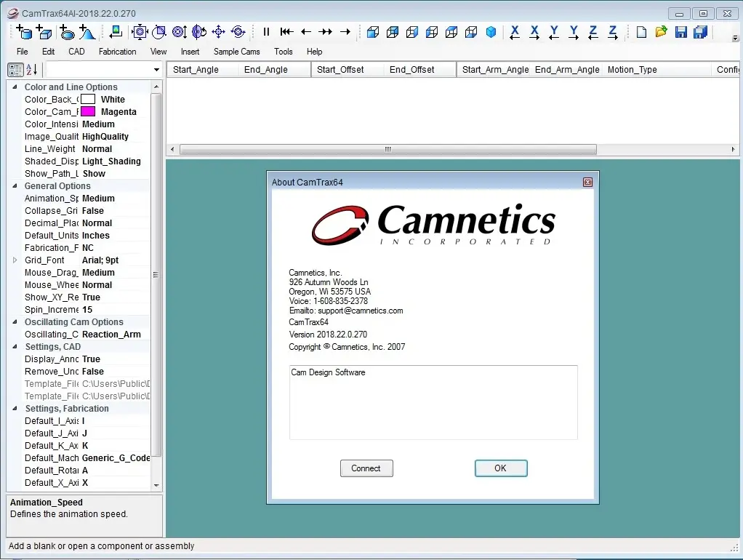
Task: Click OK in About CamTrax64 dialog
Action: 501,468
